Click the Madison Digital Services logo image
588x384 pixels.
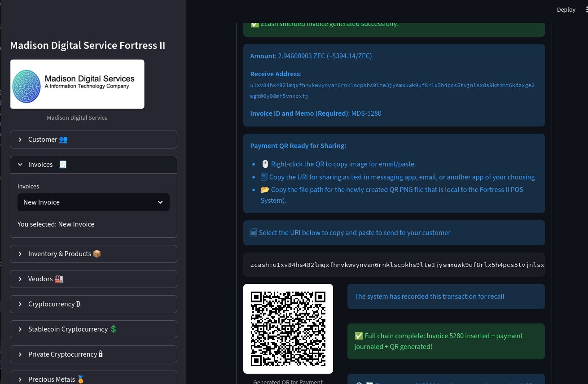tap(77, 84)
